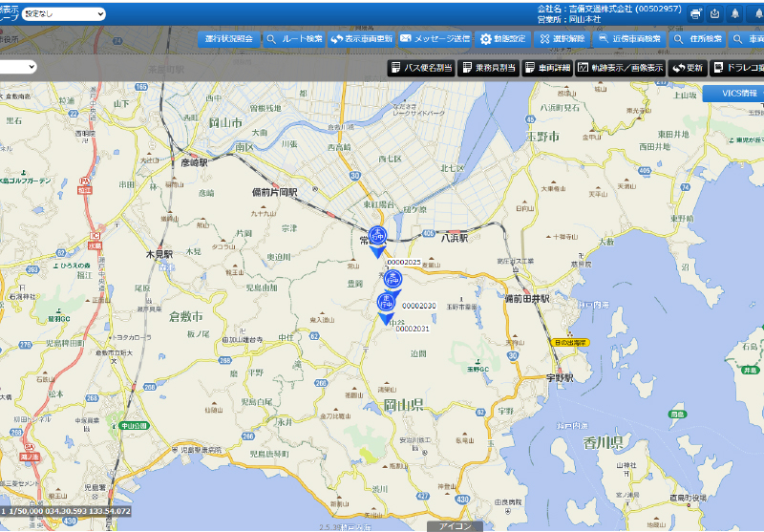
Task: Click 車両詳細 vehicle details button
Action: [547, 68]
